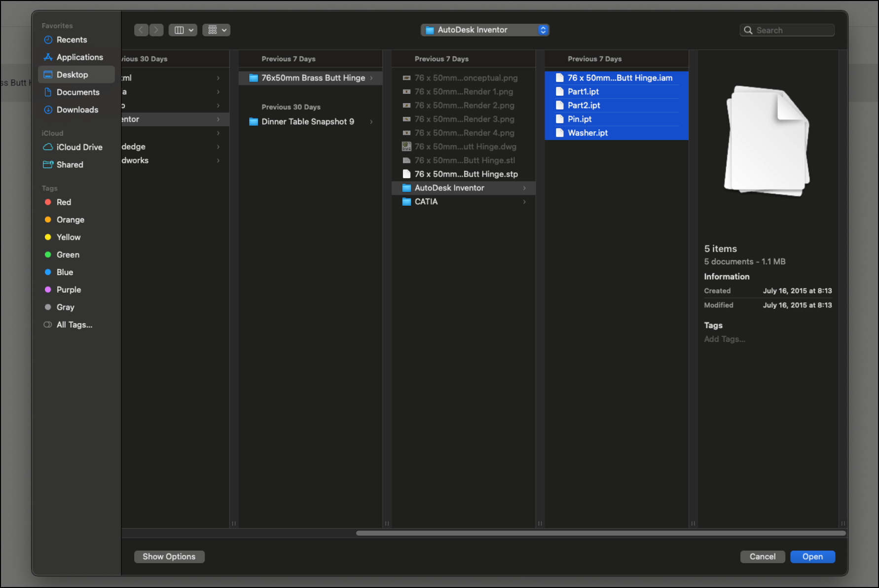
Task: Select the Pin.ipt file
Action: pyautogui.click(x=579, y=119)
